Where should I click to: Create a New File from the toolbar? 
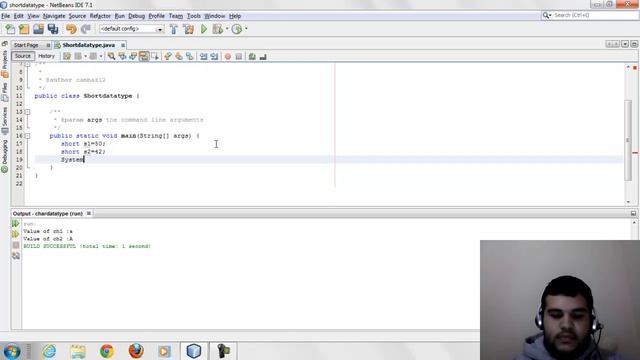click(10, 29)
